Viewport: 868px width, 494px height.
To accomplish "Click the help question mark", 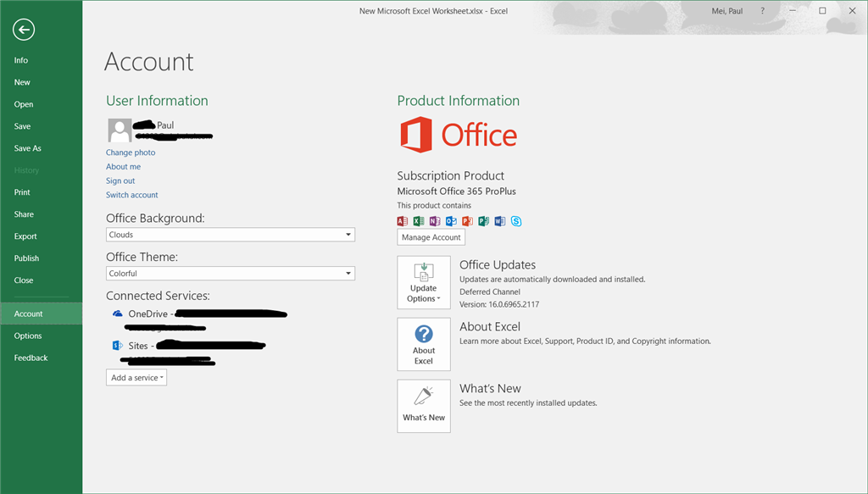I will (762, 10).
